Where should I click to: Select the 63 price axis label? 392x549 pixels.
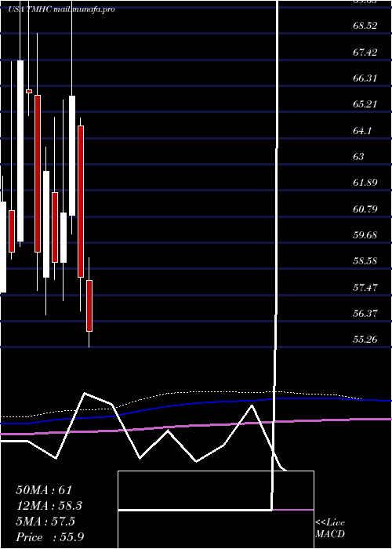(359, 157)
